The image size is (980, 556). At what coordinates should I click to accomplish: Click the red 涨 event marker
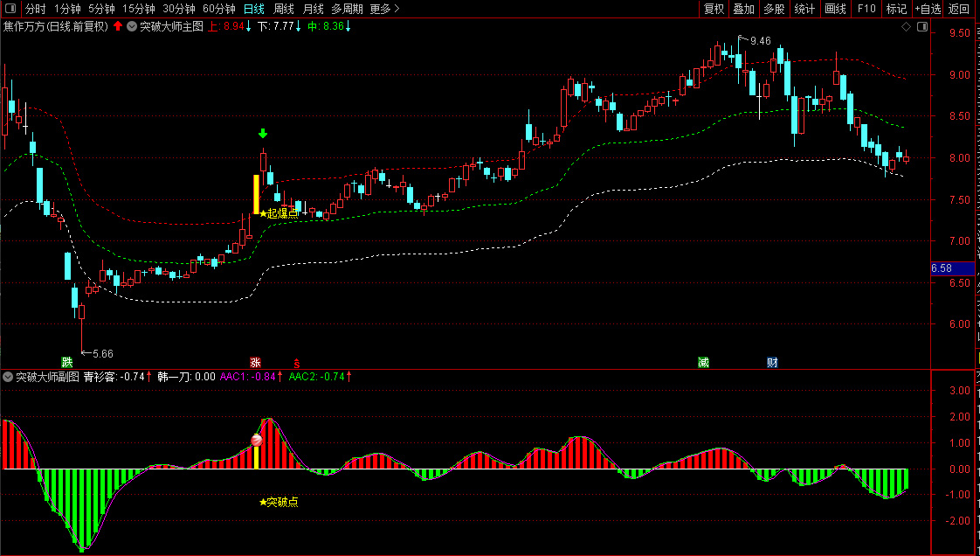pyautogui.click(x=255, y=362)
